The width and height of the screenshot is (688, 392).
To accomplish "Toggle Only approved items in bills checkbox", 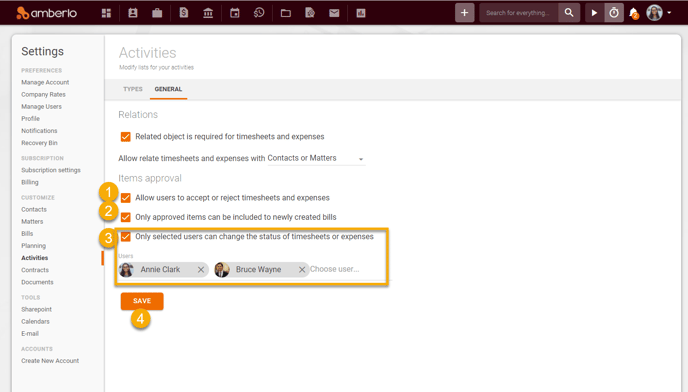I will [125, 217].
